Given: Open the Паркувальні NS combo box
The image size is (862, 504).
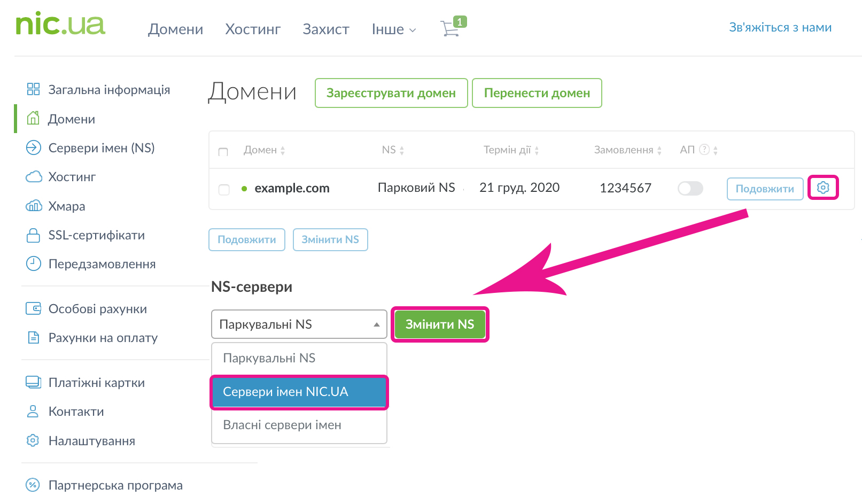Looking at the screenshot, I should [x=299, y=324].
